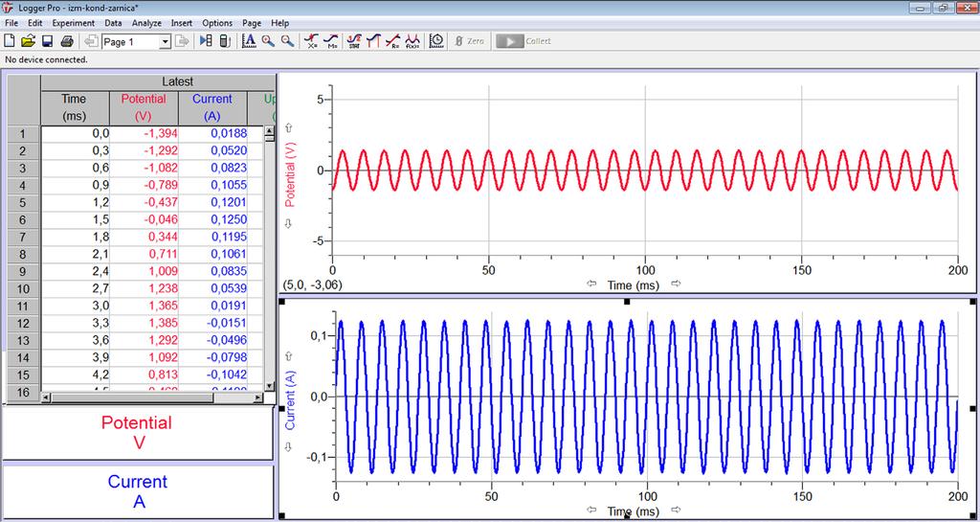Click the Integral tool icon

373,41
